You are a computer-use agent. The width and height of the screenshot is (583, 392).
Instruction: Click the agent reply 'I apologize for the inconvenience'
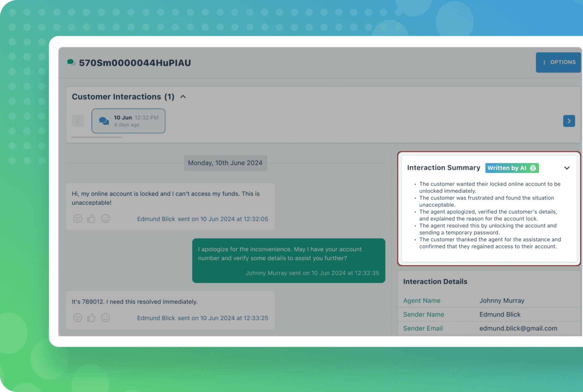(289, 261)
